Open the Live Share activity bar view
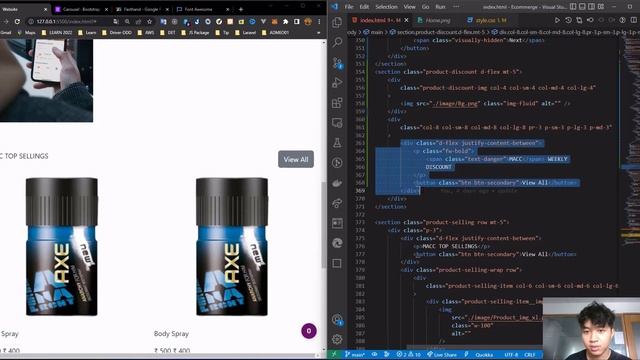The height and width of the screenshot is (360, 640). (337, 203)
